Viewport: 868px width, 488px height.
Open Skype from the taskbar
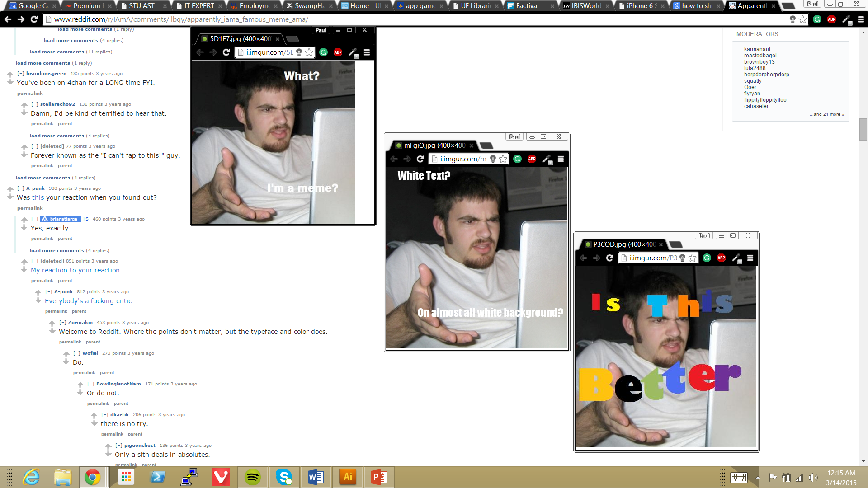coord(284,477)
